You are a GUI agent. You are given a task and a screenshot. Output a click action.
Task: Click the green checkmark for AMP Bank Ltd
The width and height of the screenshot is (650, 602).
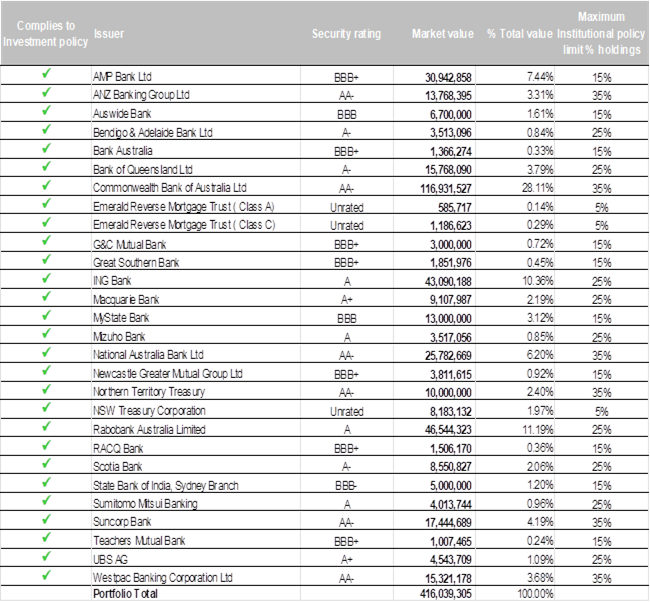pyautogui.click(x=45, y=75)
